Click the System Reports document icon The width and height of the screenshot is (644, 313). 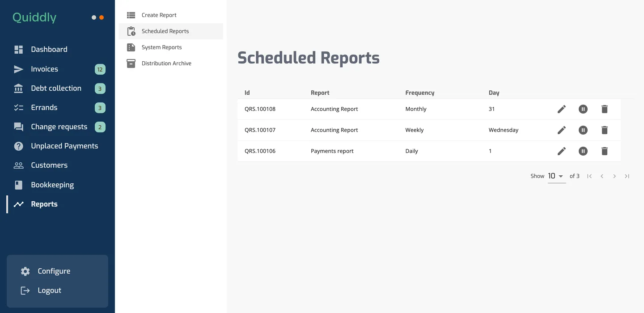(131, 47)
